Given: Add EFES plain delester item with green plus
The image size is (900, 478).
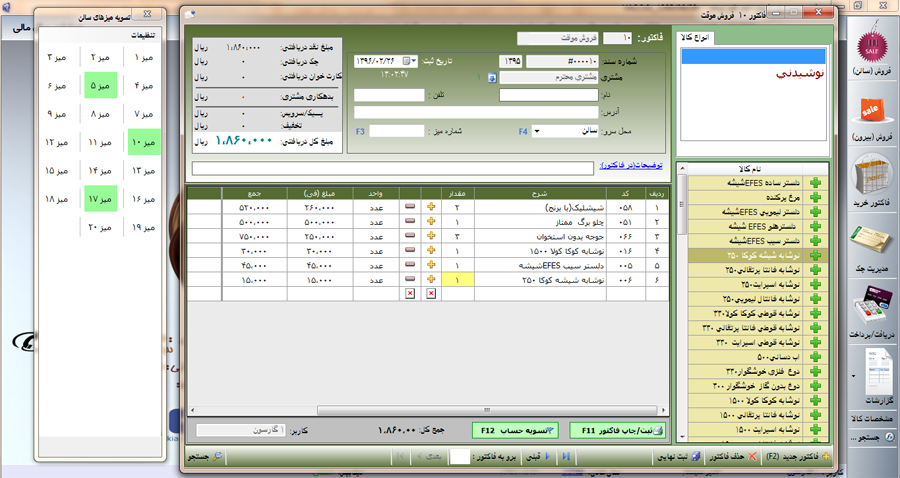Looking at the screenshot, I should 813,184.
